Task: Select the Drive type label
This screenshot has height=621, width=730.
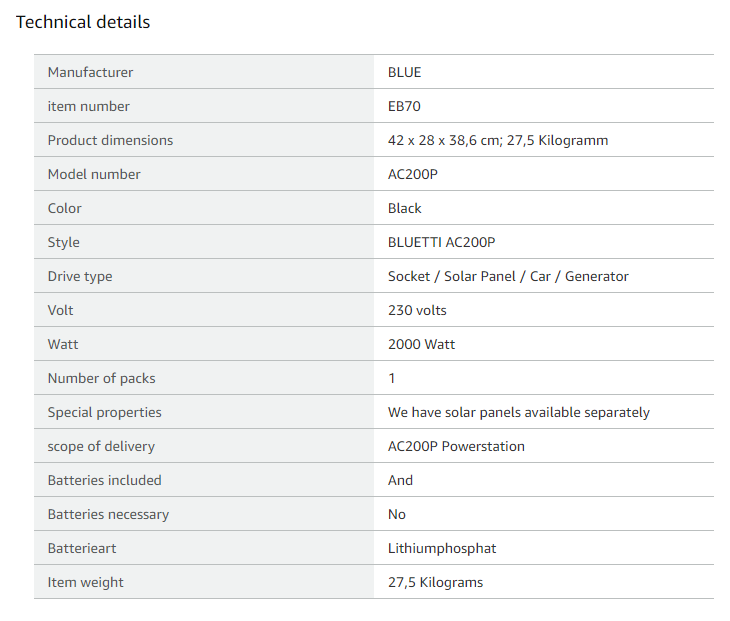Action: [x=80, y=276]
